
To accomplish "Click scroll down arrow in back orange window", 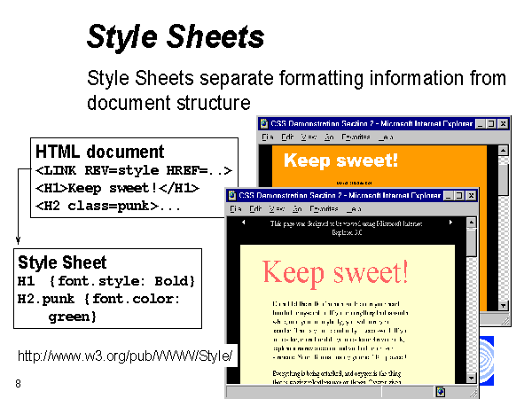I will pyautogui.click(x=503, y=305).
